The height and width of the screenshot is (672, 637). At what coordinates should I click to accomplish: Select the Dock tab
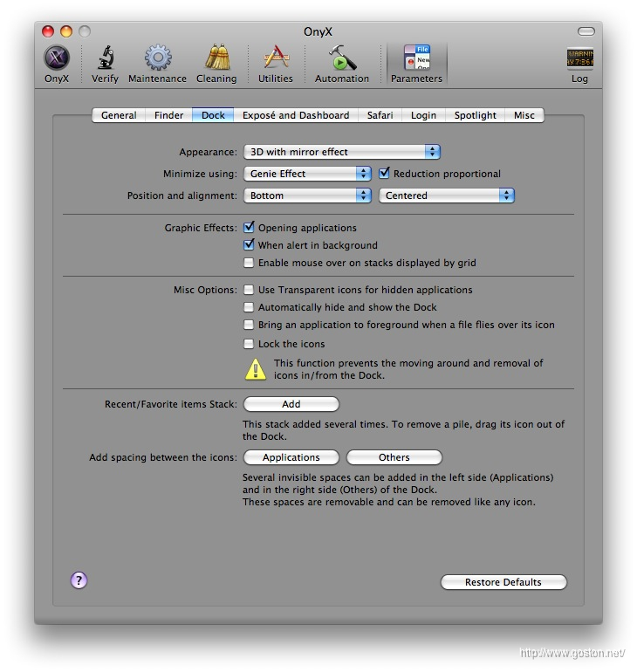click(x=213, y=115)
